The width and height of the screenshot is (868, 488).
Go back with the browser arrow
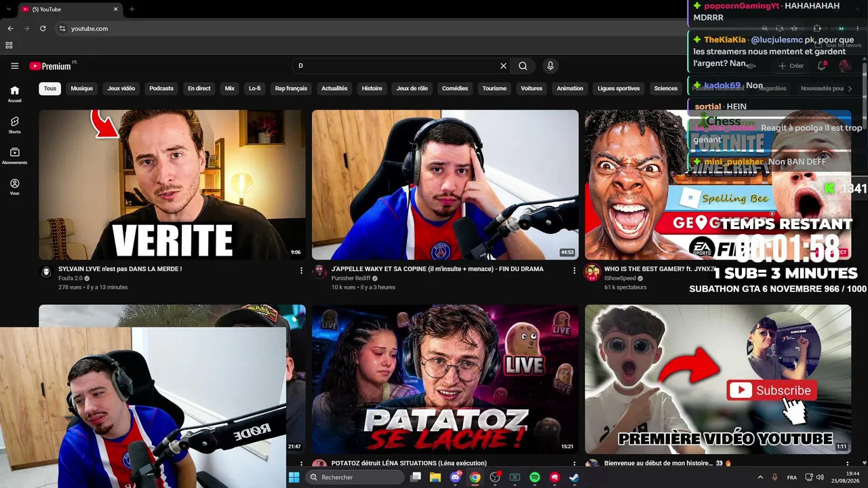click(10, 28)
